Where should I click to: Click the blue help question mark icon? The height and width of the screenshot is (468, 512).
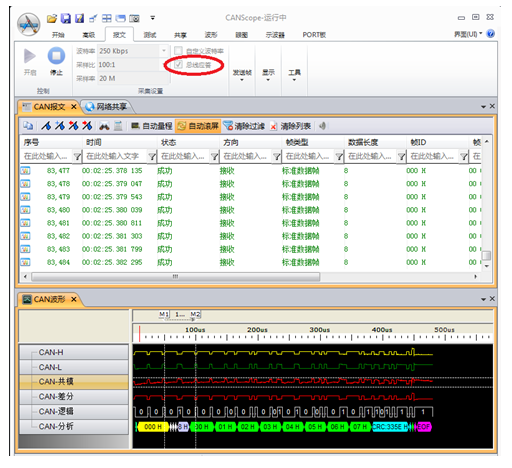(490, 34)
